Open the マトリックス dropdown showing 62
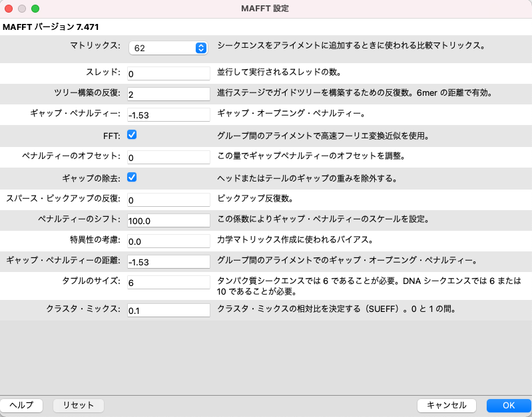 click(x=168, y=48)
